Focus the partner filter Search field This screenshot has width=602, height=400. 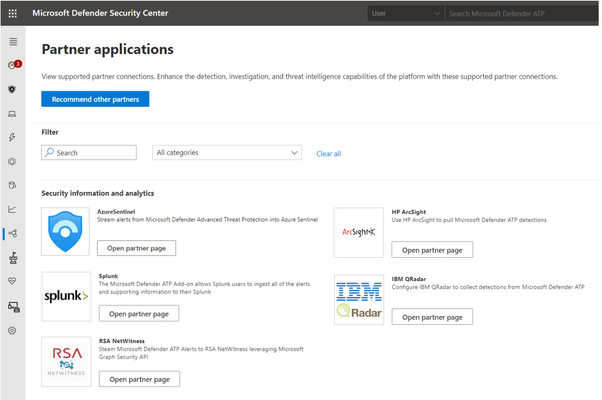[x=89, y=152]
